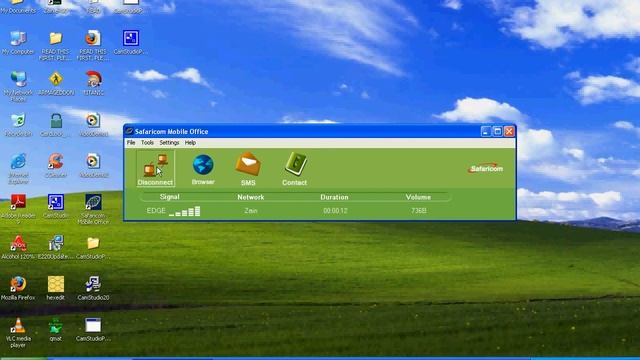The height and width of the screenshot is (360, 640).
Task: Select the Internet Explorer desktop icon
Action: [18, 169]
